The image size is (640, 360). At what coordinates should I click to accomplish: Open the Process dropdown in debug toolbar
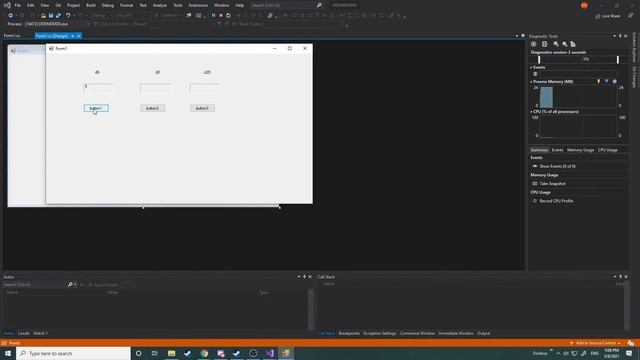[x=88, y=24]
